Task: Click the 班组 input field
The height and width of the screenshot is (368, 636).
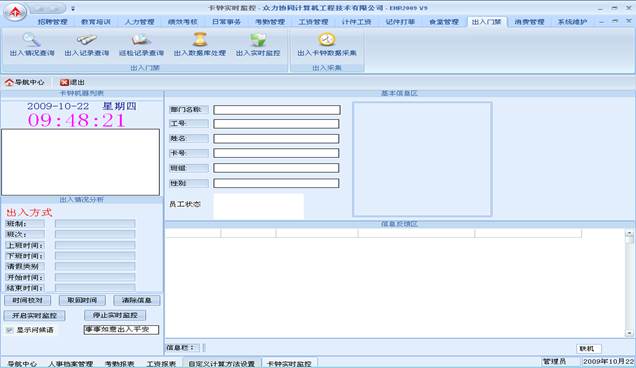Action: coord(276,168)
